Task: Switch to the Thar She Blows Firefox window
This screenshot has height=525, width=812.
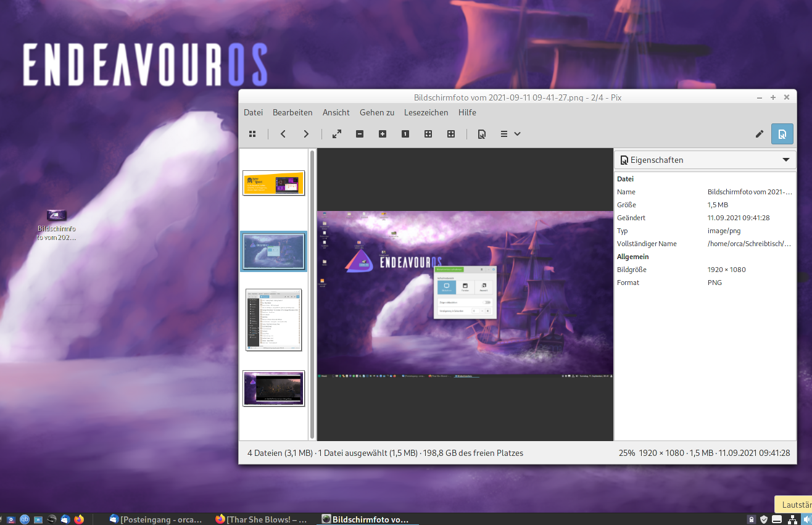Action: pos(262,519)
